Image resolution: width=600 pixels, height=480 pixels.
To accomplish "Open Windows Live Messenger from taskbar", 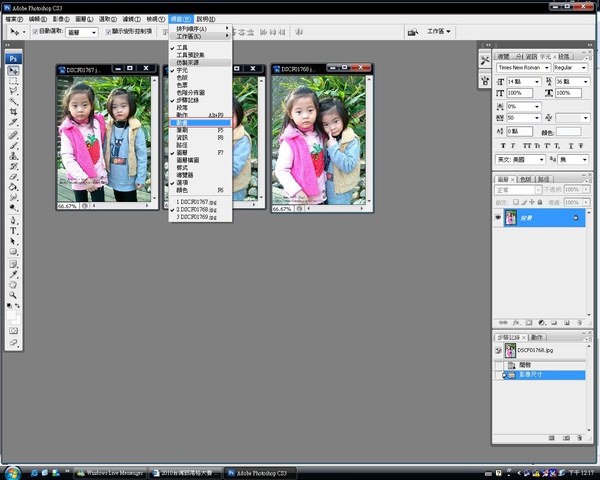I will (x=110, y=473).
